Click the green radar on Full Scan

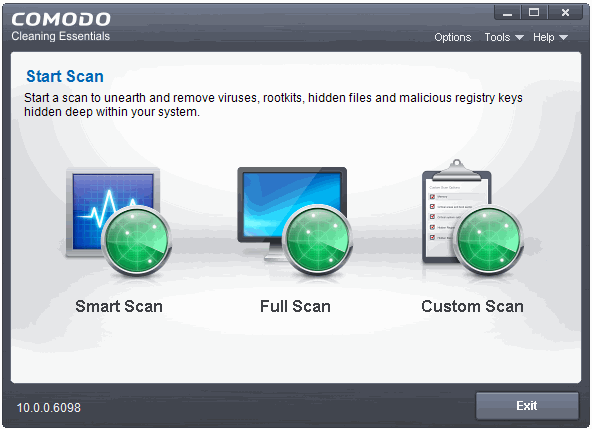tap(317, 240)
